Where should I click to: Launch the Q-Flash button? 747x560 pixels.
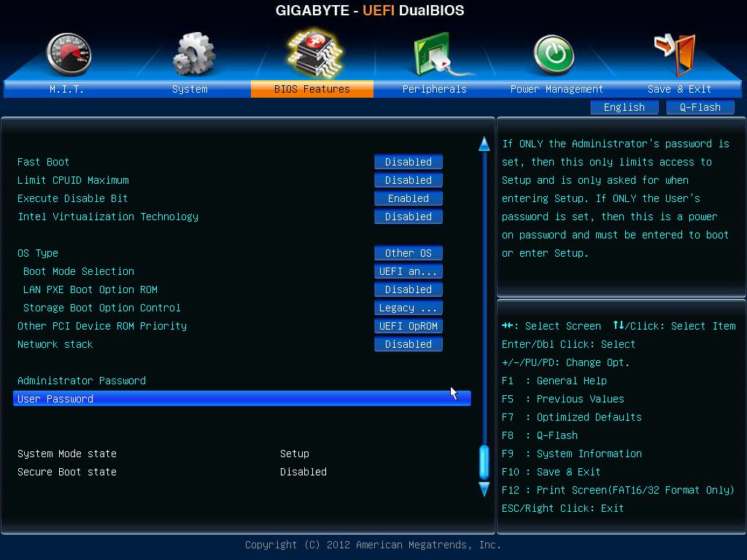700,107
